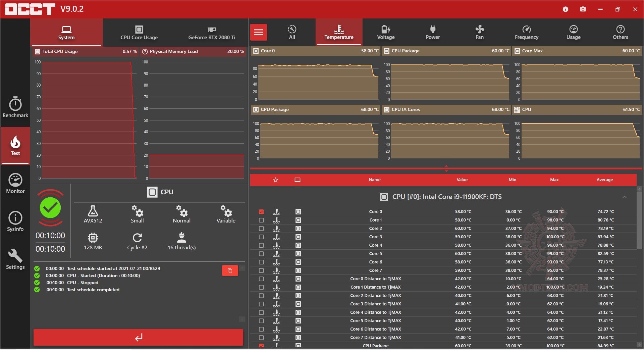Open the Others sensors tab
The height and width of the screenshot is (350, 644).
621,33
